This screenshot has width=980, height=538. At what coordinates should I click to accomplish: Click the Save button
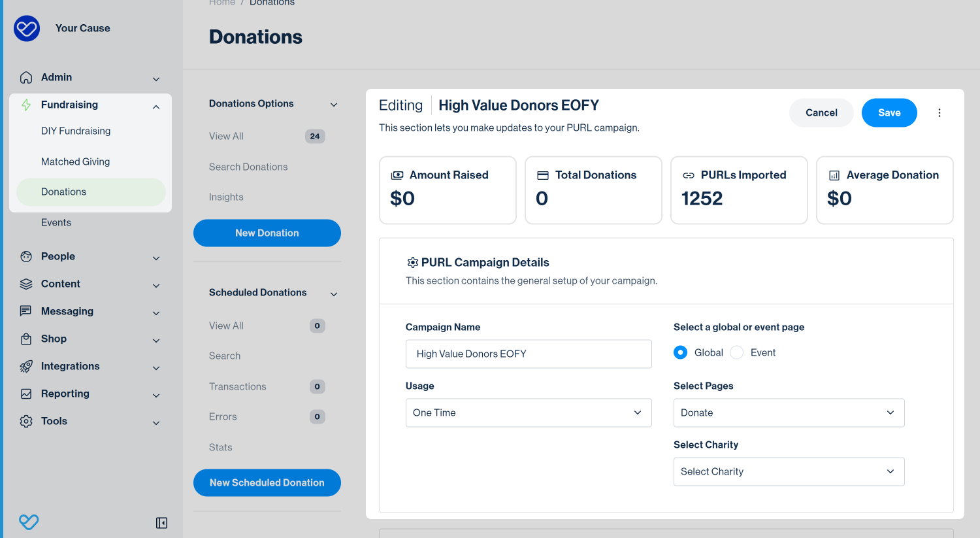click(889, 112)
